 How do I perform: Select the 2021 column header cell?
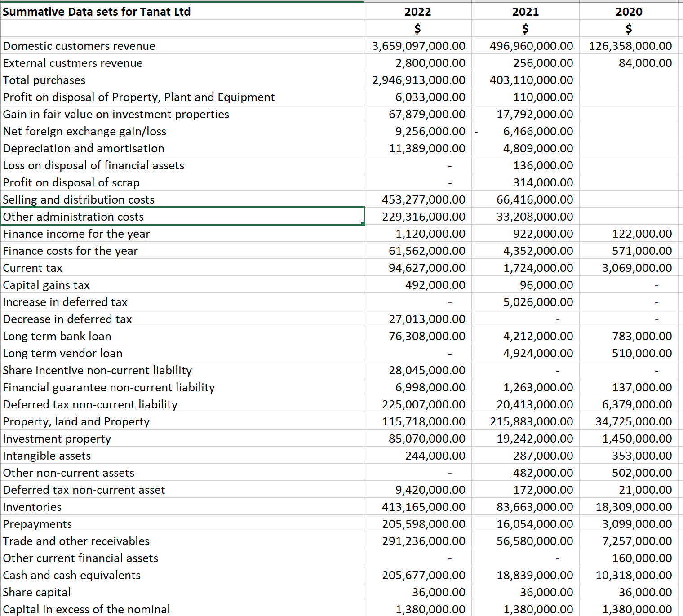point(524,12)
